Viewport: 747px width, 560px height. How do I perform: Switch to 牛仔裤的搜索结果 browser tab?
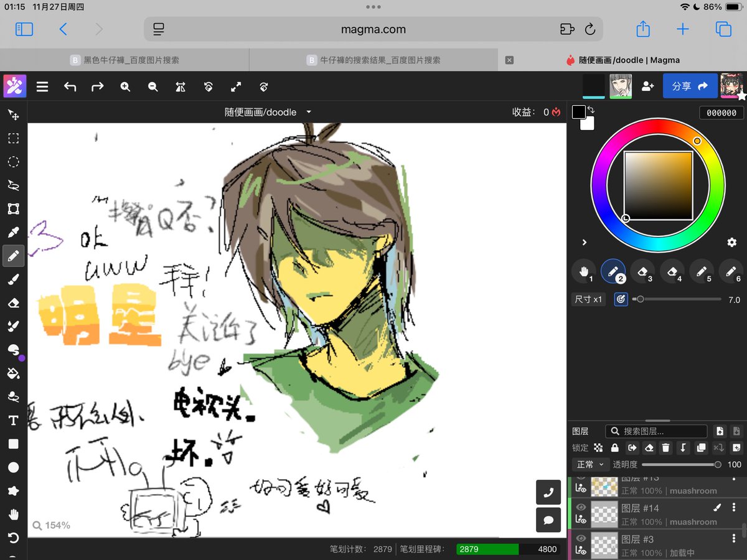(x=374, y=60)
